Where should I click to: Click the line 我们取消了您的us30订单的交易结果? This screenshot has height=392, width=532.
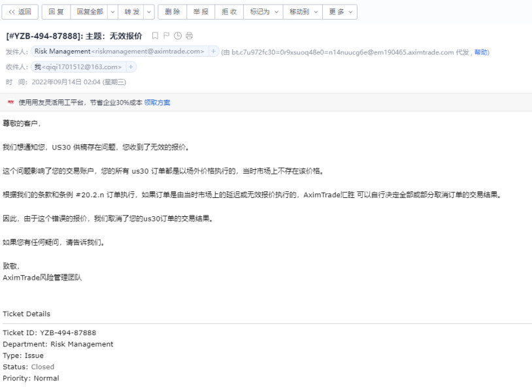[x=108, y=218]
